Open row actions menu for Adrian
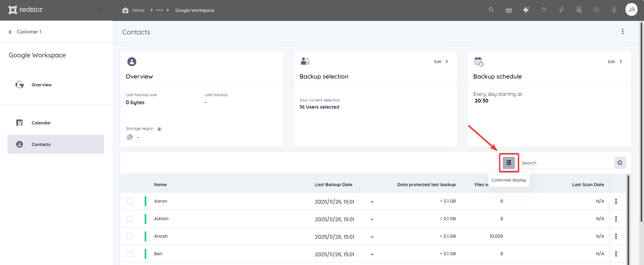644x265 pixels. (616, 219)
